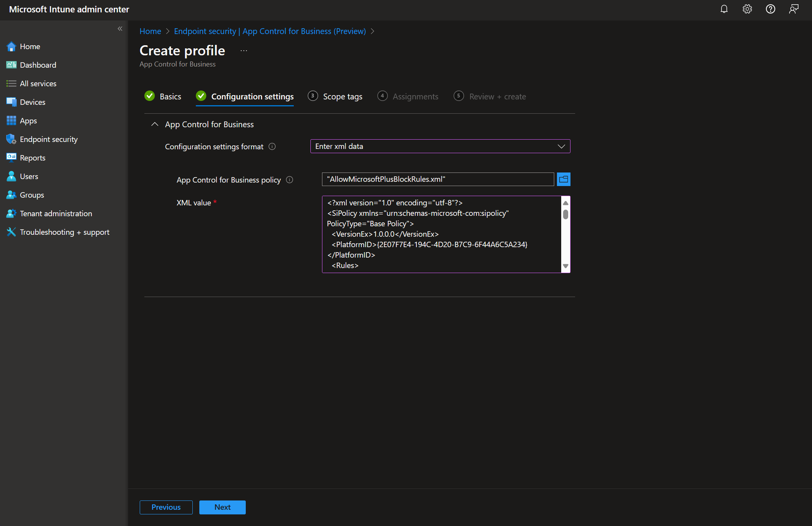Open Endpoint security in the sidebar
Viewport: 812px width, 526px height.
tap(49, 139)
